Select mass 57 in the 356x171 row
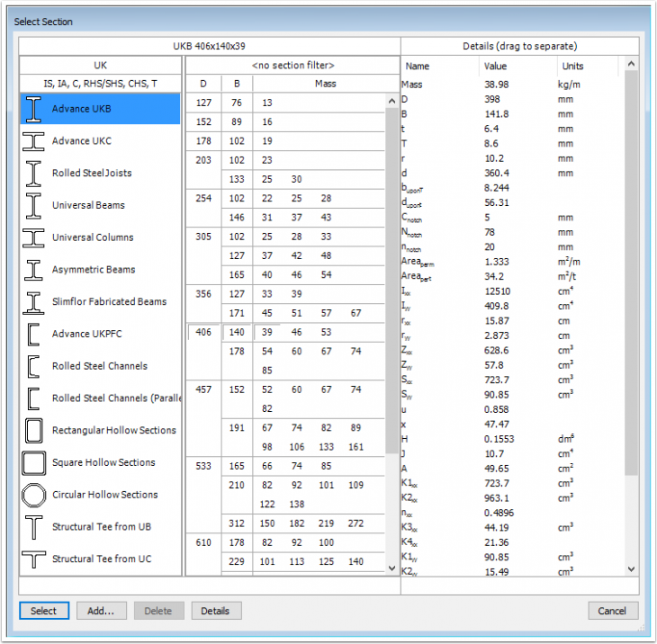657x644 pixels. coord(327,313)
